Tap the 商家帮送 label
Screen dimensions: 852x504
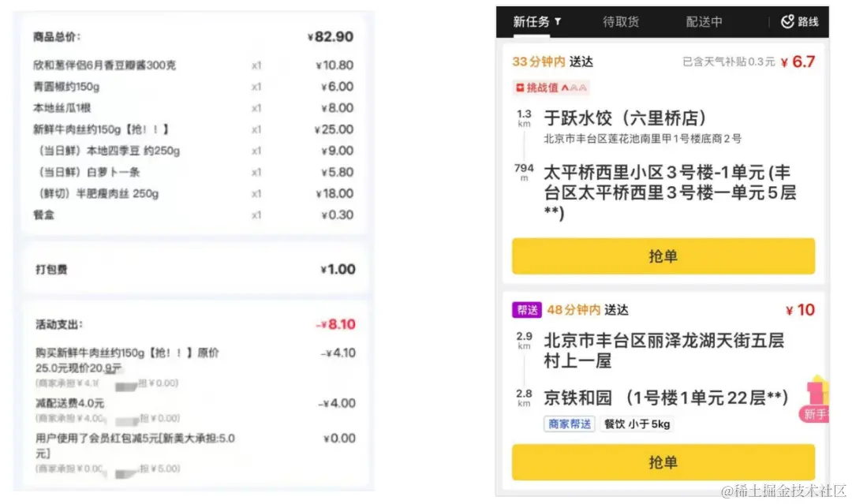click(570, 424)
